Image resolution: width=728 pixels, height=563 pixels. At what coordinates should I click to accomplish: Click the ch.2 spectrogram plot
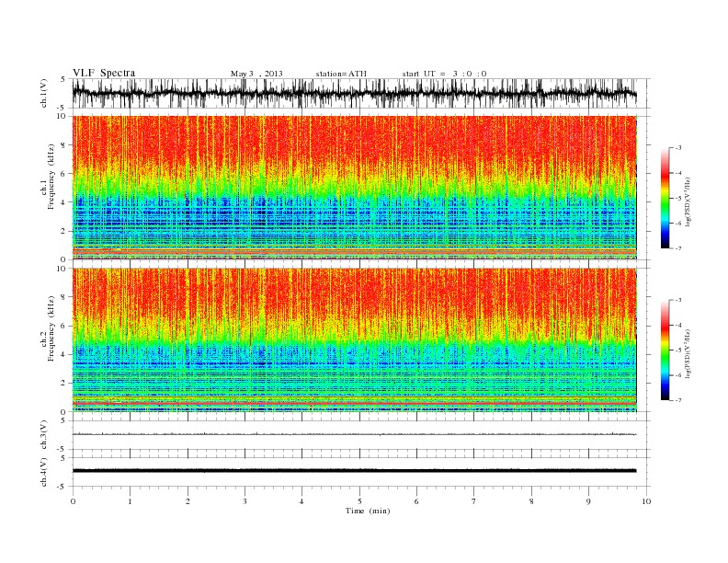[354, 340]
